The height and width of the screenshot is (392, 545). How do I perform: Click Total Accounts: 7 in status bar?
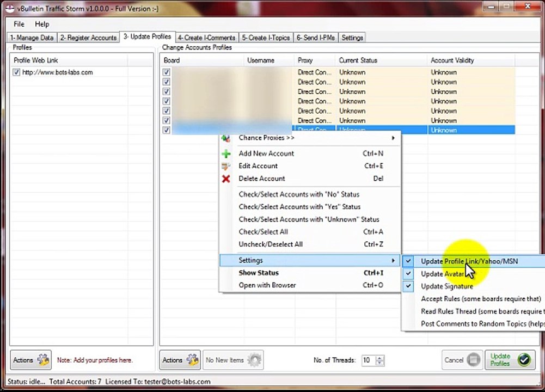(75, 382)
